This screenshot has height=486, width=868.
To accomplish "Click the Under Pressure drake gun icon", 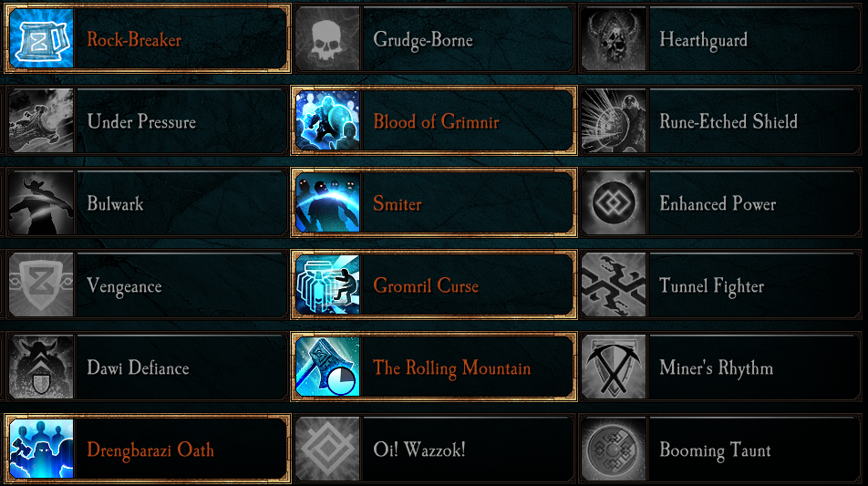I will (41, 120).
